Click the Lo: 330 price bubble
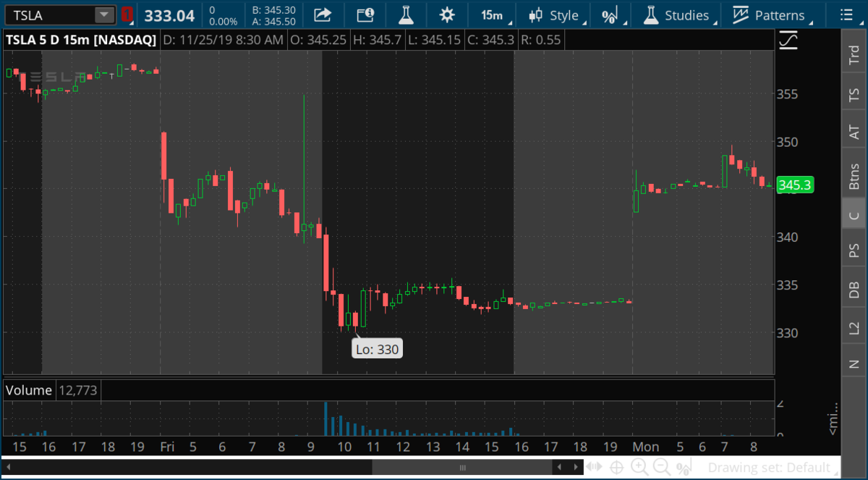The image size is (868, 480). [x=377, y=349]
